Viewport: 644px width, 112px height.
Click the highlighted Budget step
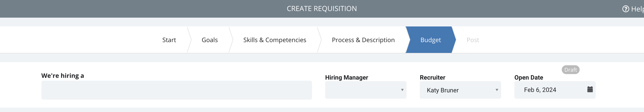click(x=431, y=40)
